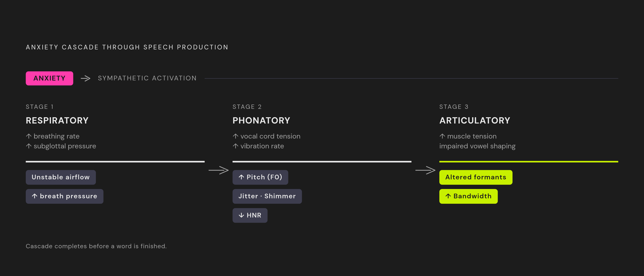Select the Pitch (F0) chip
The height and width of the screenshot is (276, 644).
[x=260, y=177]
